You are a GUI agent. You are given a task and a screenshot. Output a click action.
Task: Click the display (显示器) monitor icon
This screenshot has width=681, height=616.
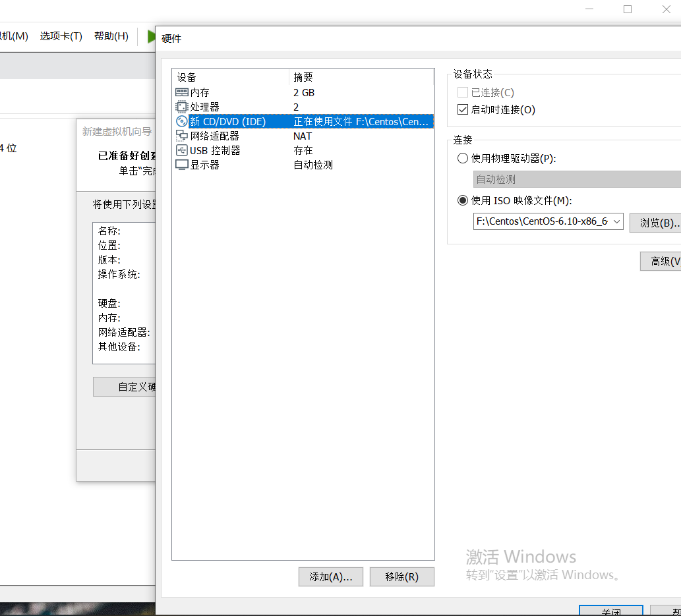181,165
